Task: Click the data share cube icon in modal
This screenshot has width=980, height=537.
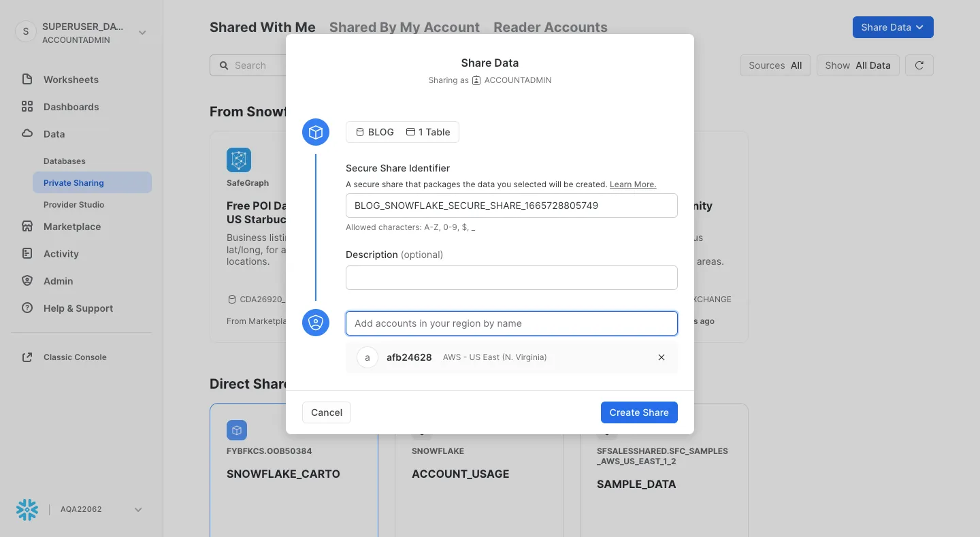Action: coord(315,132)
